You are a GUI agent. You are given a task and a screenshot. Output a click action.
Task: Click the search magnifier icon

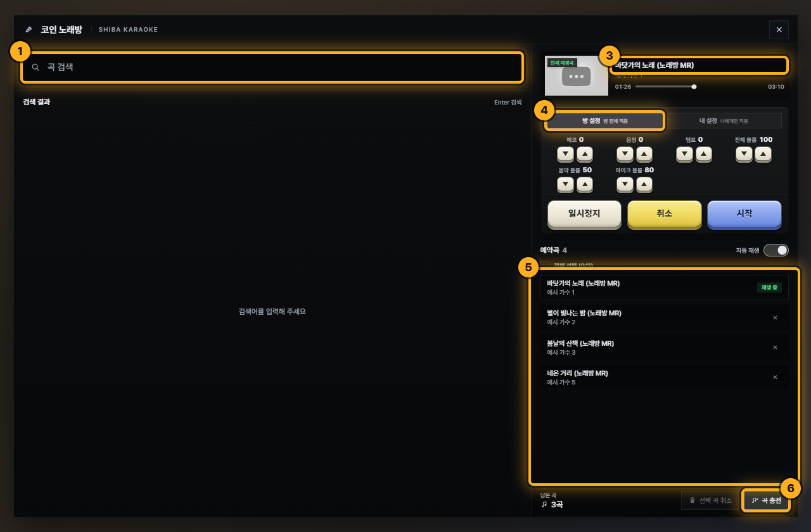pyautogui.click(x=35, y=67)
